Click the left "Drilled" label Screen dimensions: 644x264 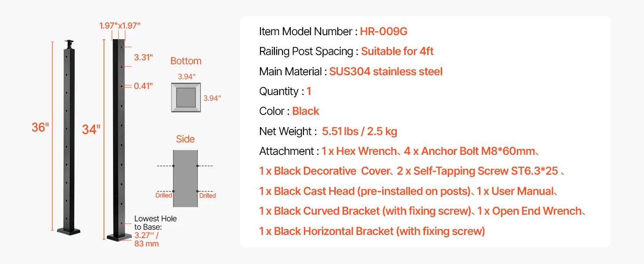[x=164, y=195]
